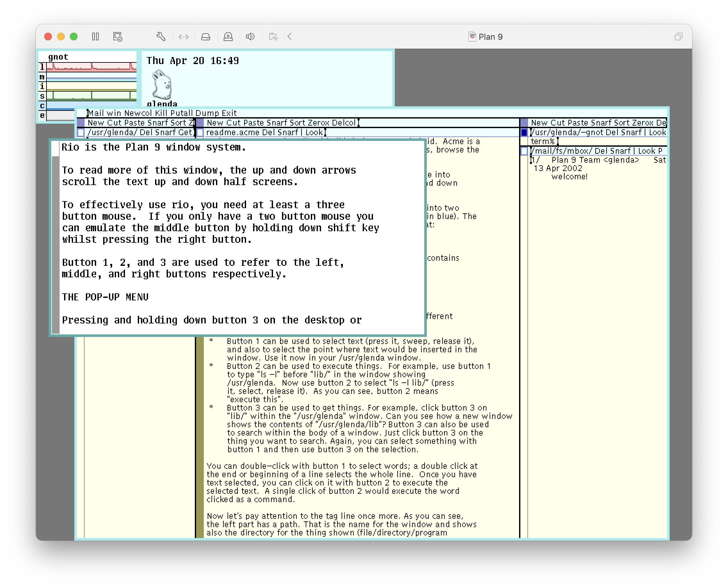728x588 pixels.
Task: Click Get in the /usr/glenda/ tag
Action: (x=185, y=133)
